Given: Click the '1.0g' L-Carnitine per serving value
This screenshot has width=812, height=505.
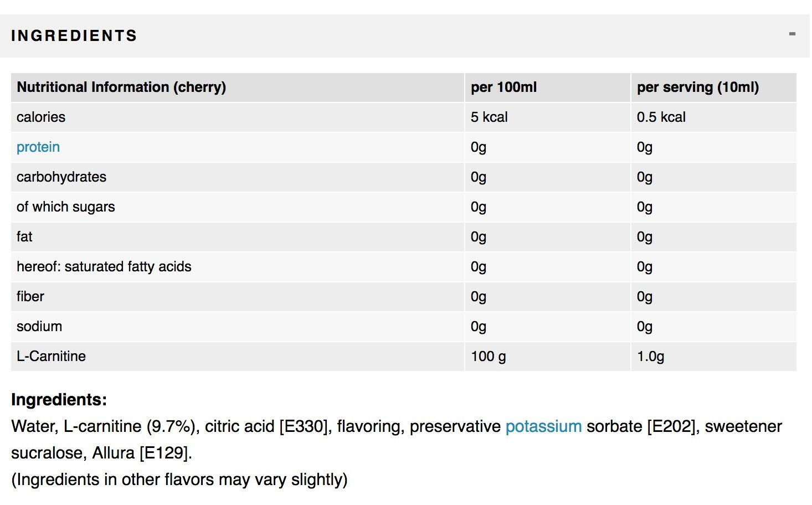Looking at the screenshot, I should (650, 357).
